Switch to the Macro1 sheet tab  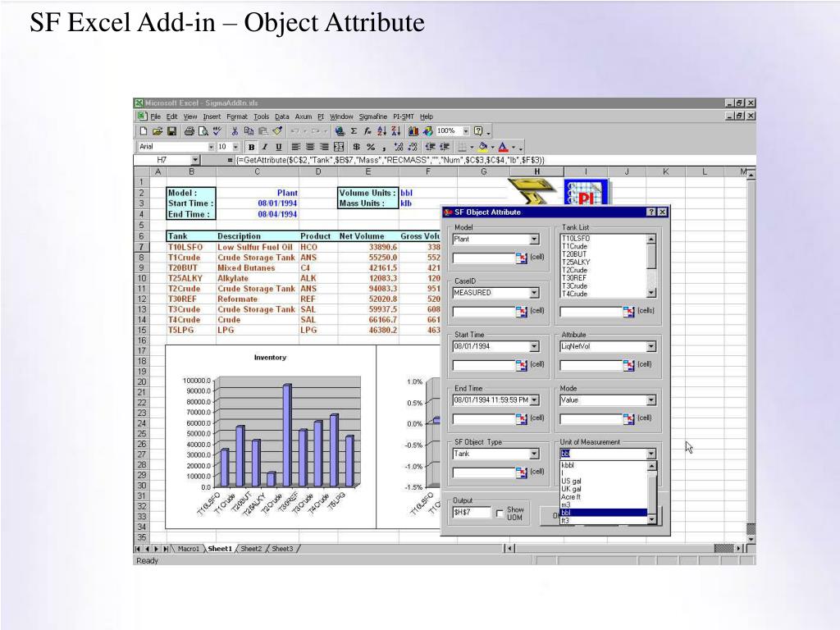pos(188,549)
